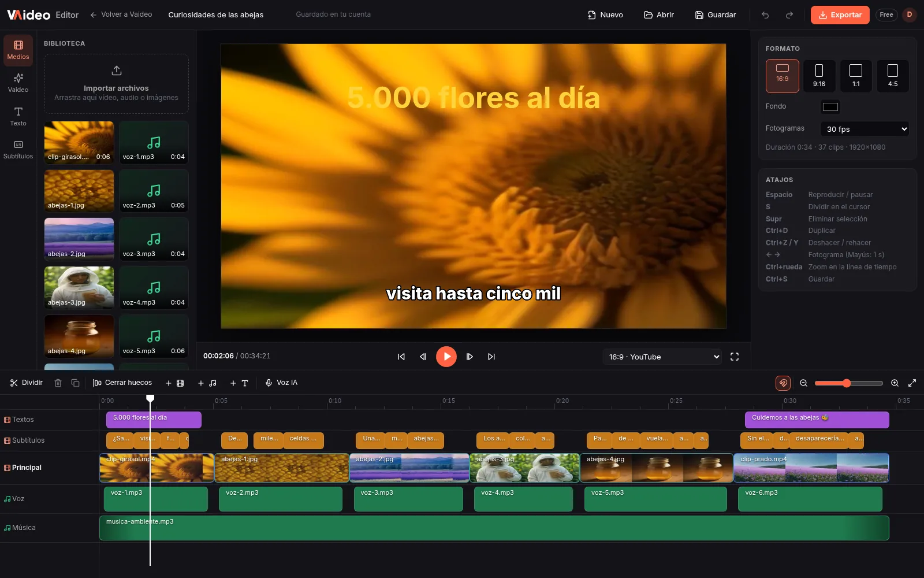Viewport: 924px width, 578px height.
Task: Select 4:5 format
Action: click(893, 76)
